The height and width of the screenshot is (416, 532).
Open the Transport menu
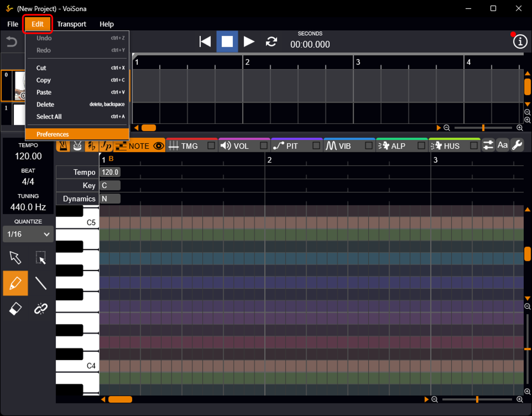(x=71, y=24)
